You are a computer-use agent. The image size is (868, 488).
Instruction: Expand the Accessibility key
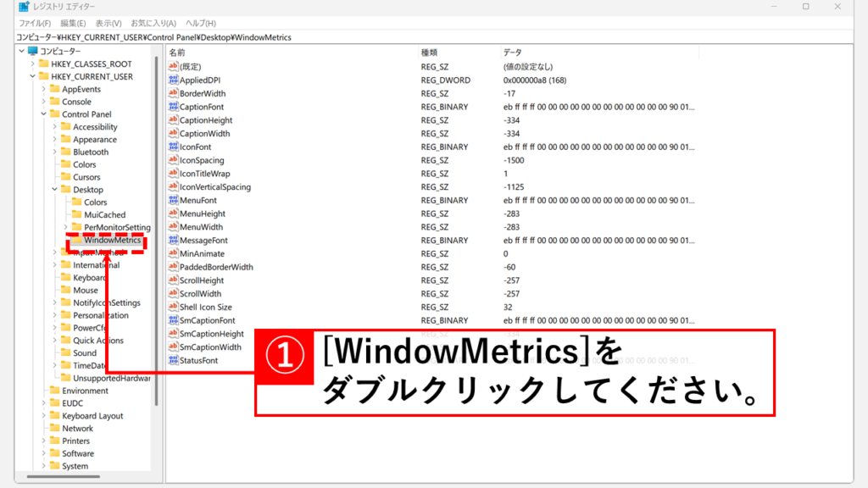click(x=55, y=127)
